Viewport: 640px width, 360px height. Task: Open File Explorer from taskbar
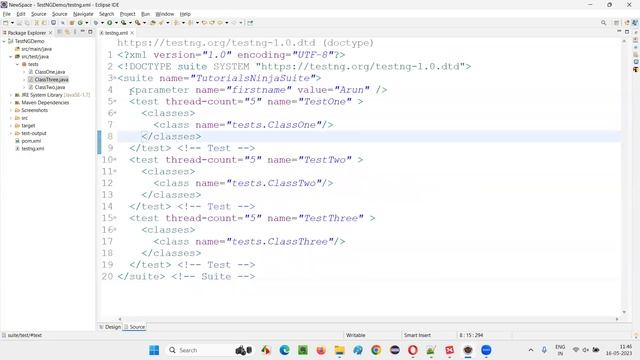[339, 350]
